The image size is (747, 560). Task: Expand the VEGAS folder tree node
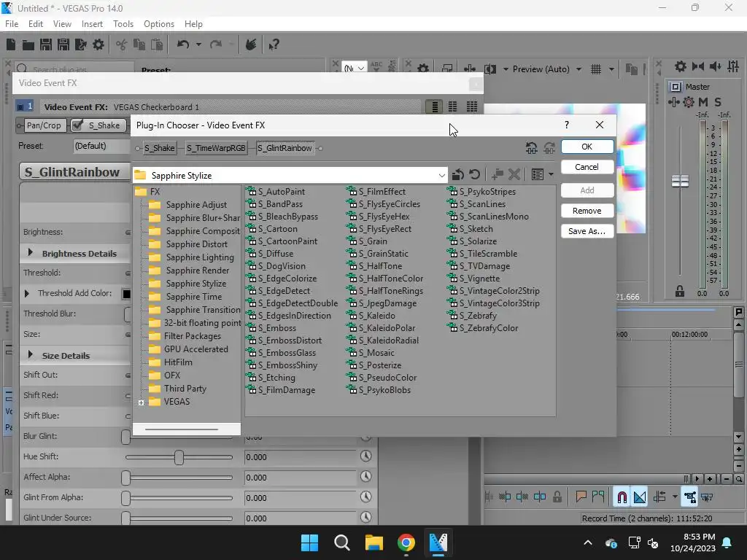pyautogui.click(x=141, y=402)
